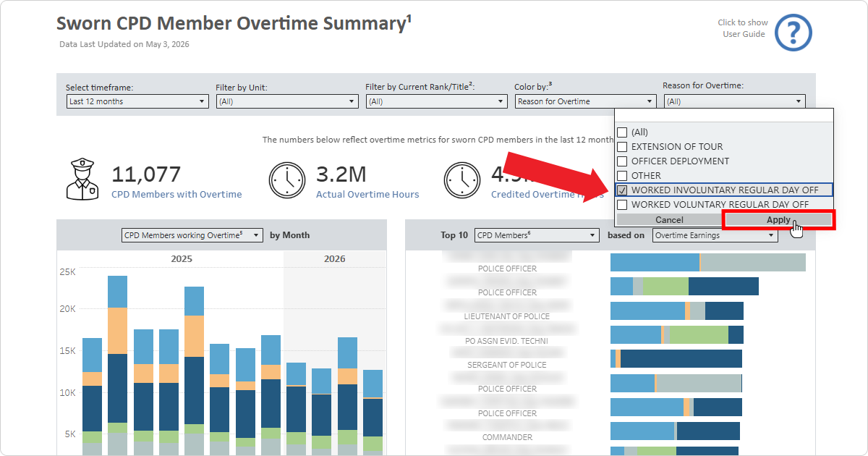The image size is (868, 456).
Task: Open the User Guide question mark icon
Action: (x=793, y=33)
